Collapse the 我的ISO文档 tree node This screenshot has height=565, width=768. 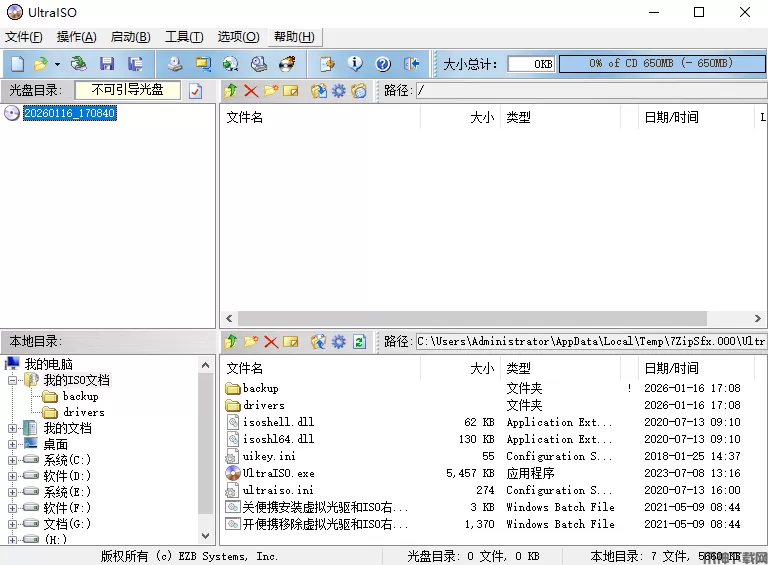click(12, 380)
